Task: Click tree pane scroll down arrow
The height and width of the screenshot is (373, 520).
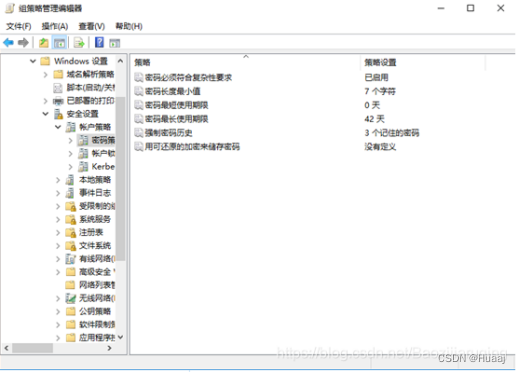Action: (121, 337)
